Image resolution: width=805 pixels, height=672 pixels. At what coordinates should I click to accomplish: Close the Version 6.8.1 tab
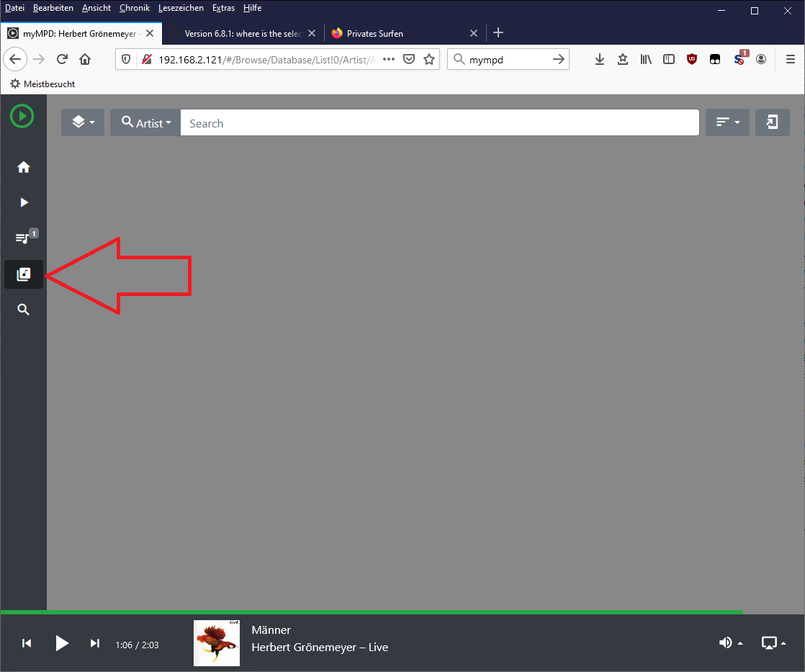pyautogui.click(x=312, y=33)
